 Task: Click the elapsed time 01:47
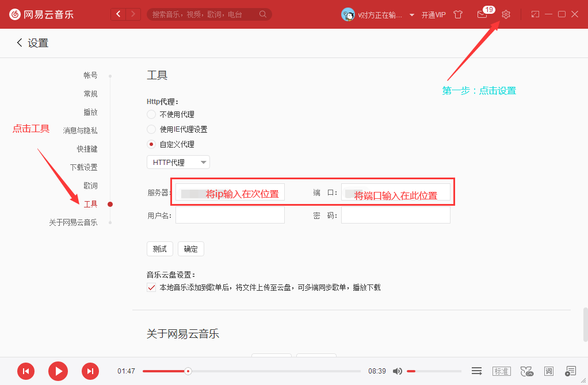[126, 371]
